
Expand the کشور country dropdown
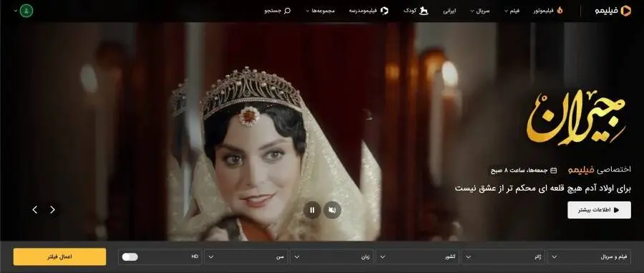417,257
